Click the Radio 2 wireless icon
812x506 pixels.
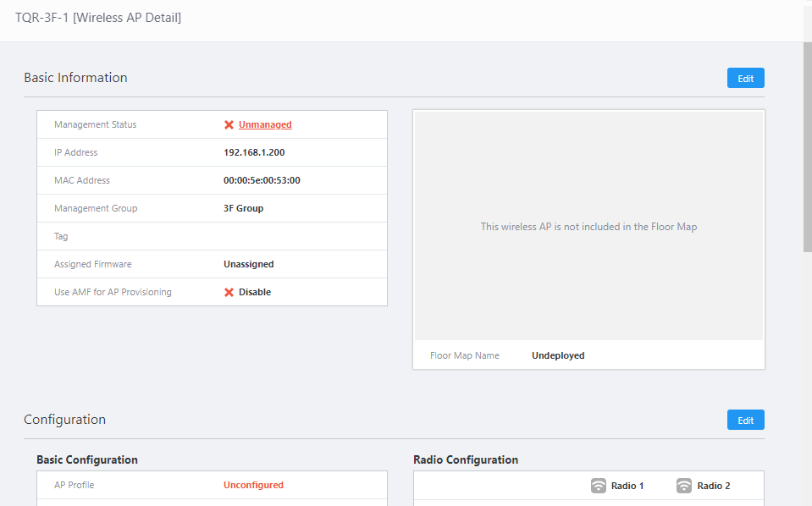[x=684, y=486]
